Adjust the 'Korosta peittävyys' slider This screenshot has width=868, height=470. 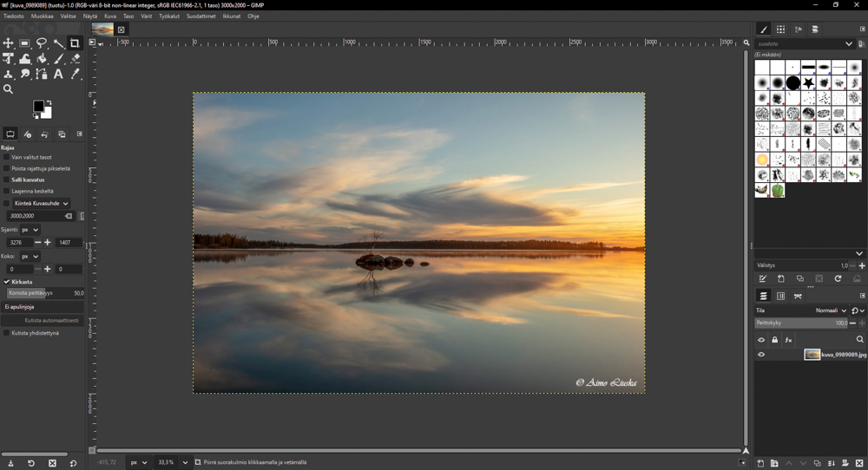(45, 293)
